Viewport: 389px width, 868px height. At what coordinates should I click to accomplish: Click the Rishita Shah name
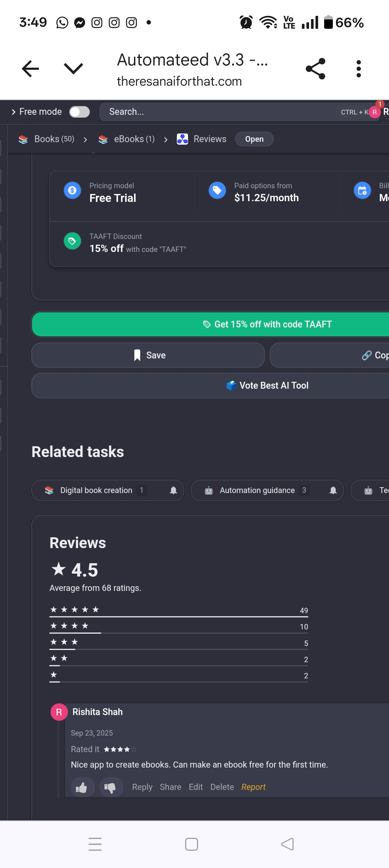click(98, 712)
